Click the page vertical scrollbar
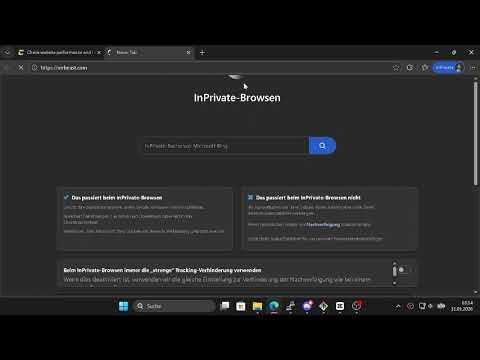Screen dimensions: 480x360 [x=476, y=133]
